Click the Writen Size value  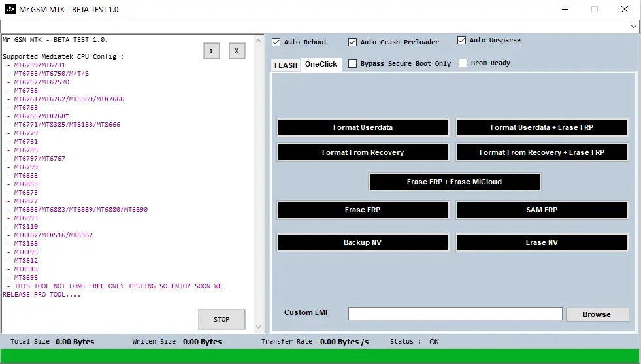203,342
